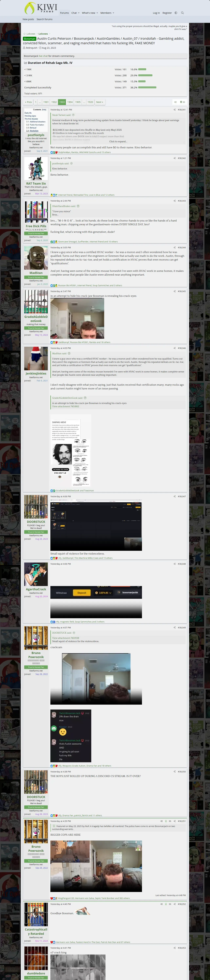Click the Log in link
The image size is (210, 980).
click(156, 13)
